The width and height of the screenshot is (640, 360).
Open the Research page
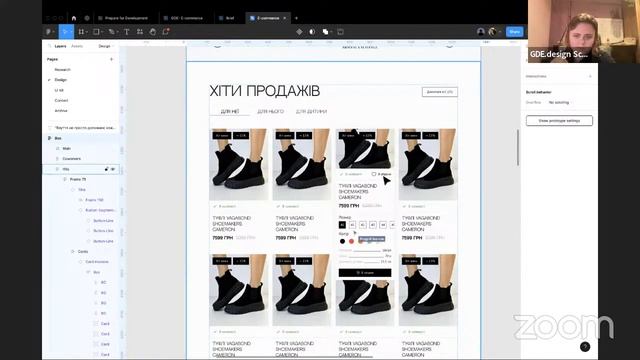(x=62, y=70)
